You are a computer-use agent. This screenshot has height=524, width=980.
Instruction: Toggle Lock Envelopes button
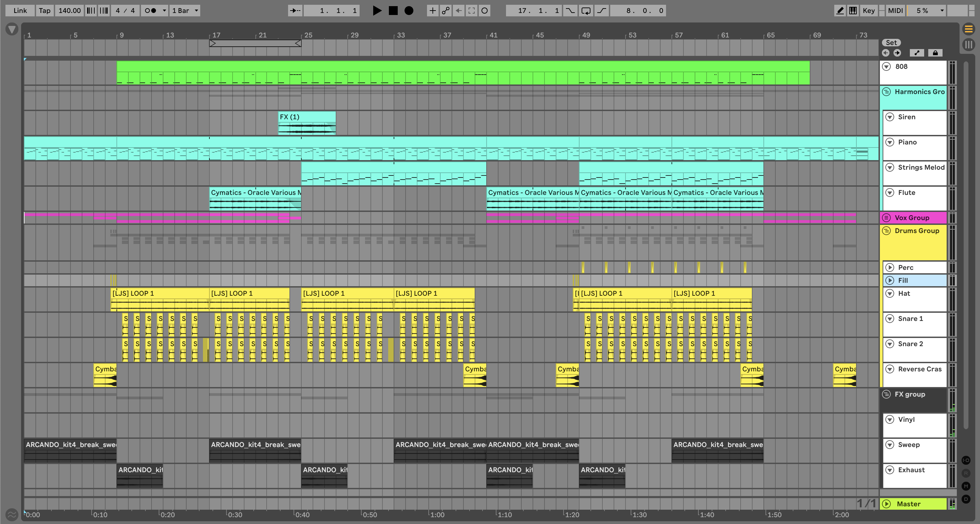[935, 53]
